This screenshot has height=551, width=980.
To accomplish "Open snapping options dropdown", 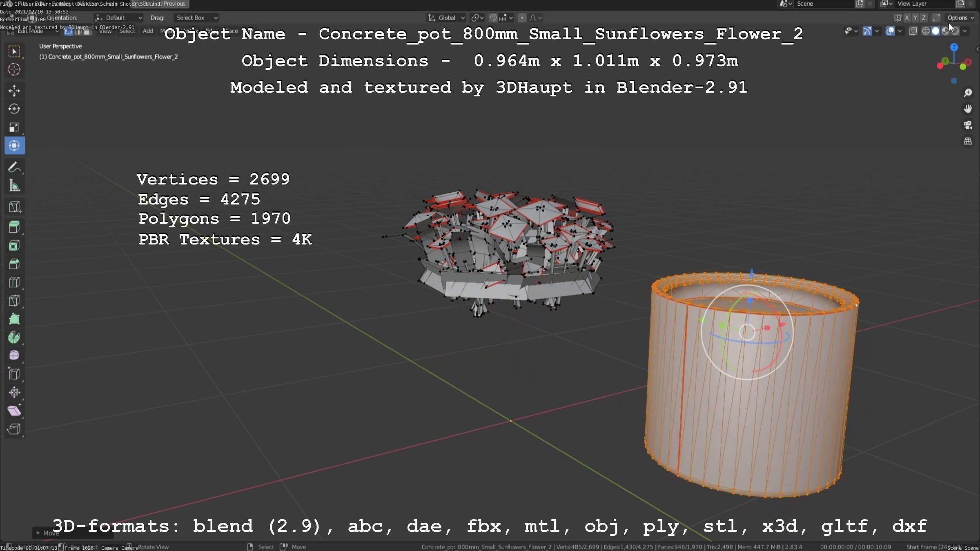I will pos(506,18).
